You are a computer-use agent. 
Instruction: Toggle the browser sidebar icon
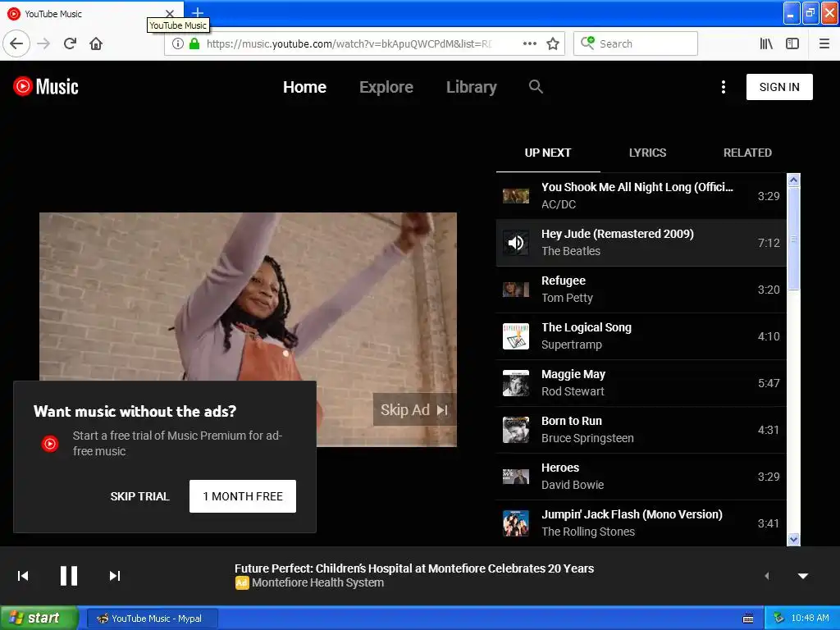(x=792, y=43)
